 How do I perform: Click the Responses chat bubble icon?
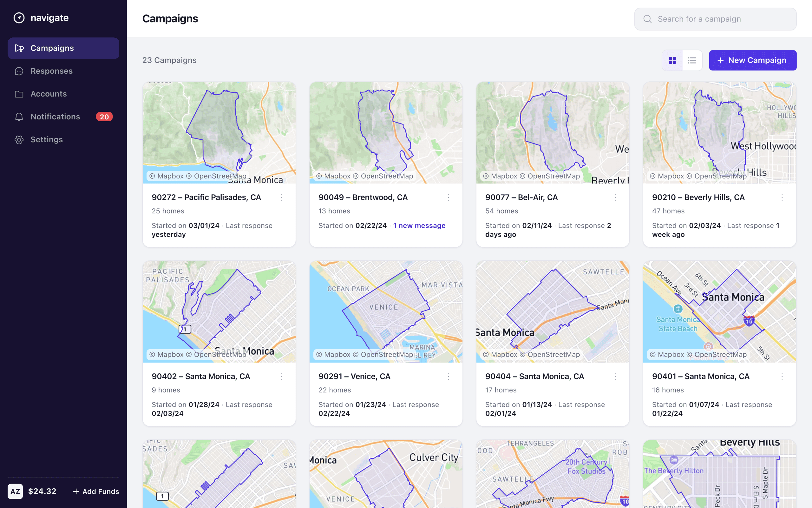(19, 71)
